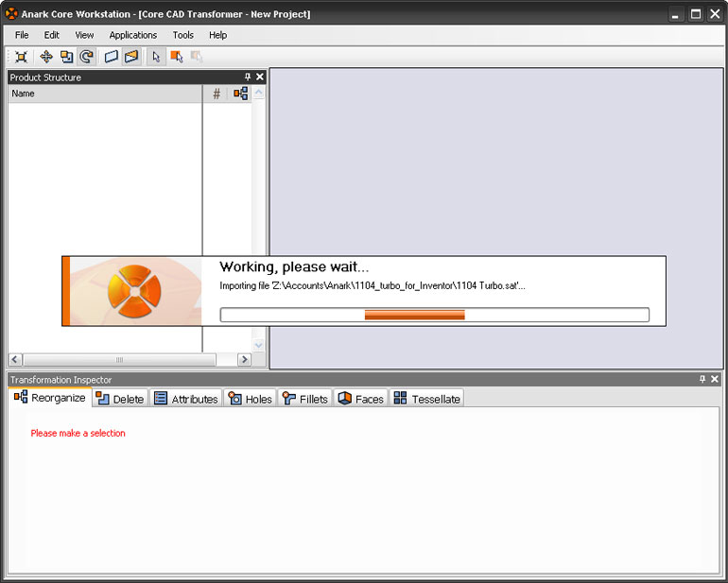Click the horizontal scroll right arrow
Viewport: 728px width, 583px height.
tap(244, 359)
